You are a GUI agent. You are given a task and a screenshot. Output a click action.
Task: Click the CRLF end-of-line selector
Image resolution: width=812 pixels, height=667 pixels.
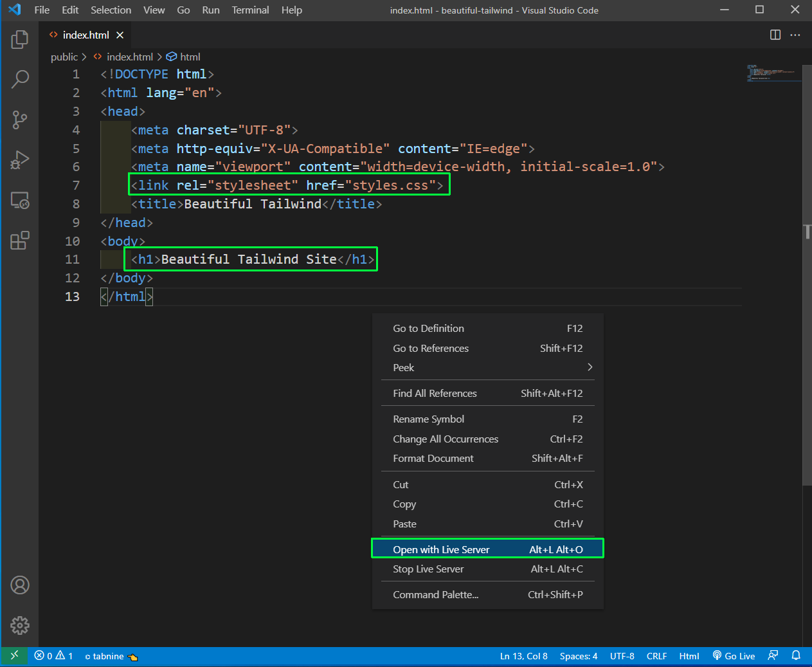coord(656,656)
